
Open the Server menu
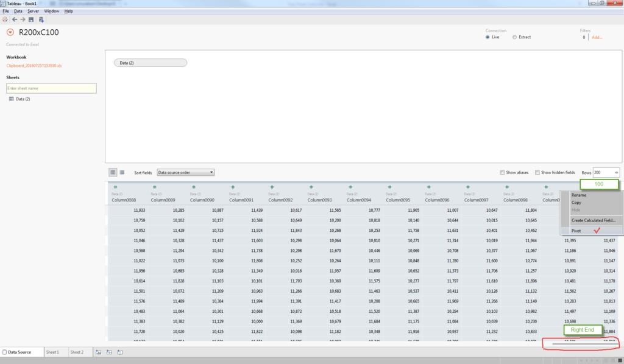[x=33, y=11]
